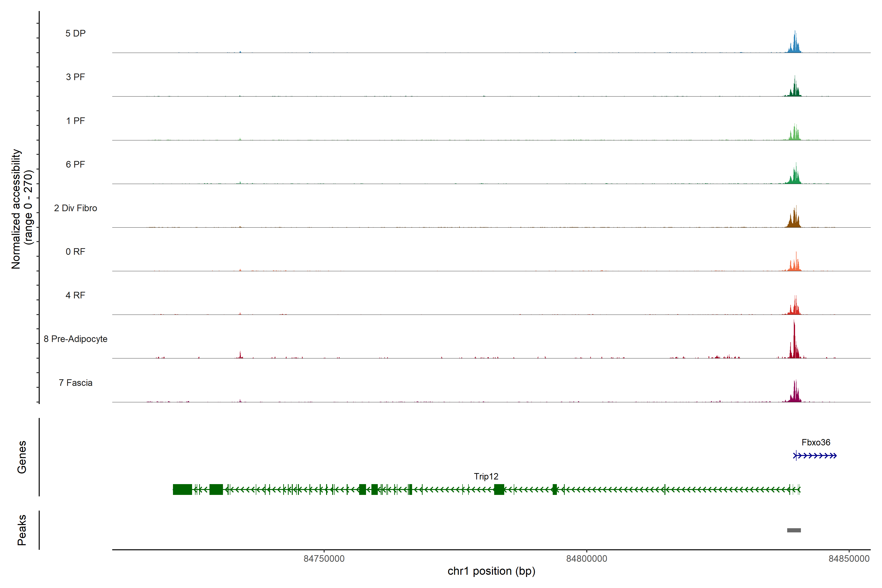Click the 8 Pre-Adipocyte track label
Image resolution: width=882 pixels, height=588 pixels.
(75, 339)
